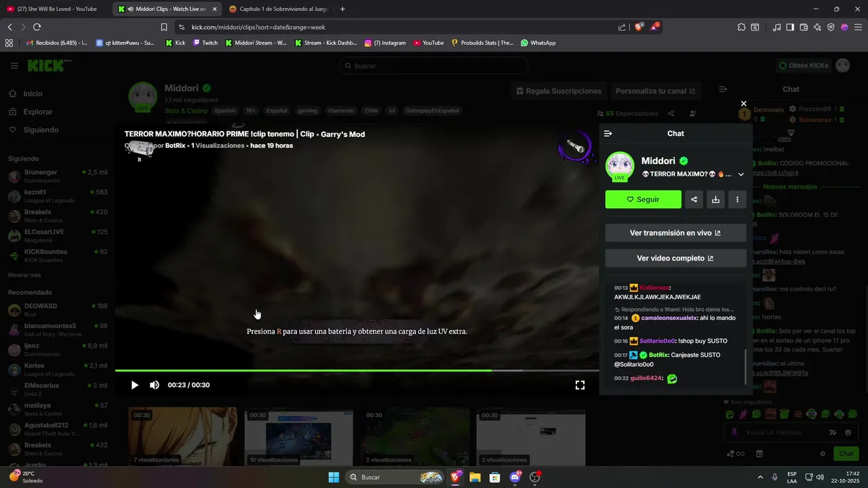Click the address bar URL
Screen dimensions: 868x488
click(x=258, y=27)
